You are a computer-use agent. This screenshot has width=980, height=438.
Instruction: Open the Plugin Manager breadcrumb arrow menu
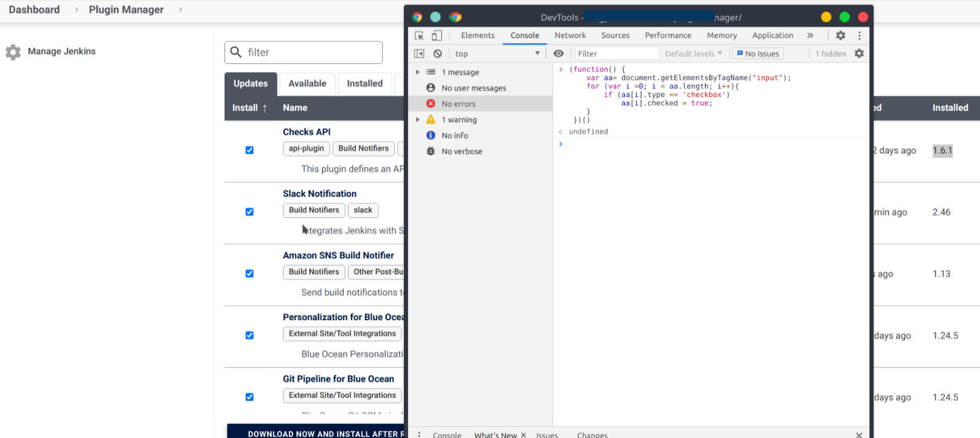[181, 10]
